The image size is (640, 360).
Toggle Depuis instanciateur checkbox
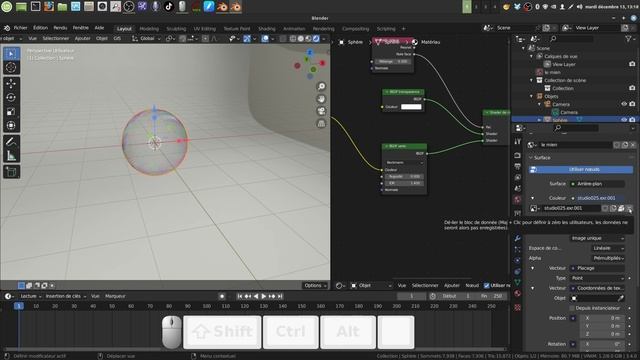coord(572,308)
